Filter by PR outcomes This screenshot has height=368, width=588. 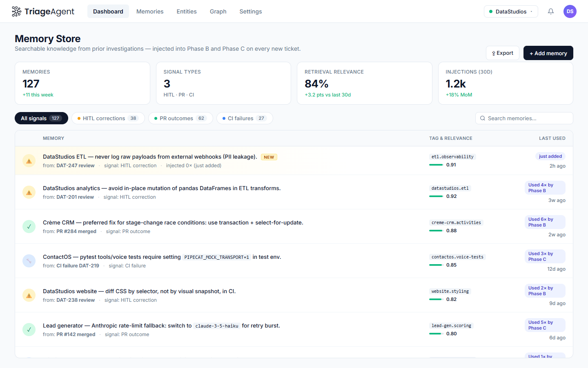coord(180,118)
